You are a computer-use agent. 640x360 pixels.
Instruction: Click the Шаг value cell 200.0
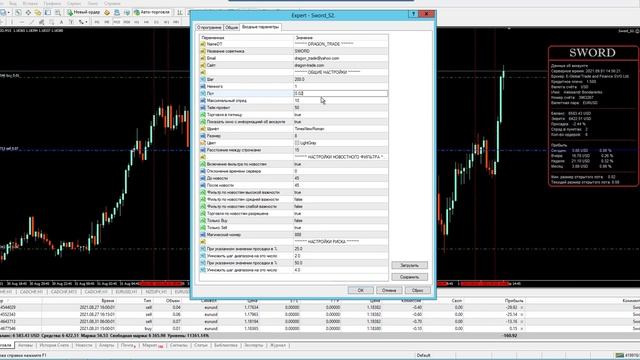(341, 79)
